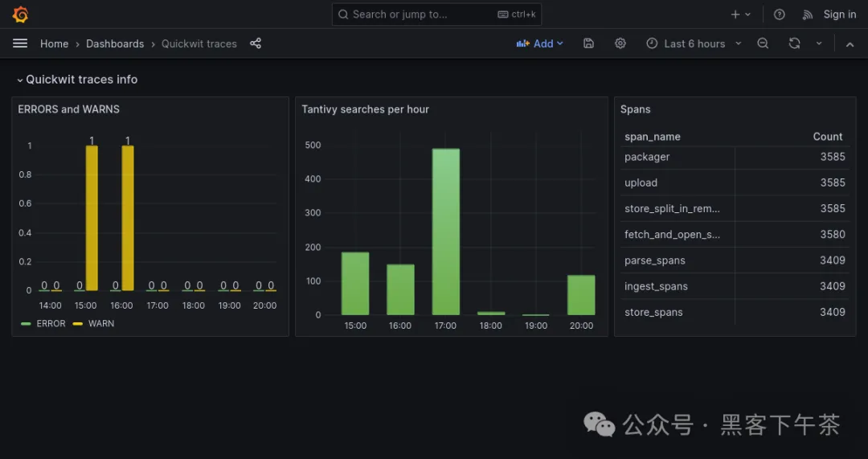
Task: Click the 15:00 green searches bar
Action: click(x=355, y=284)
